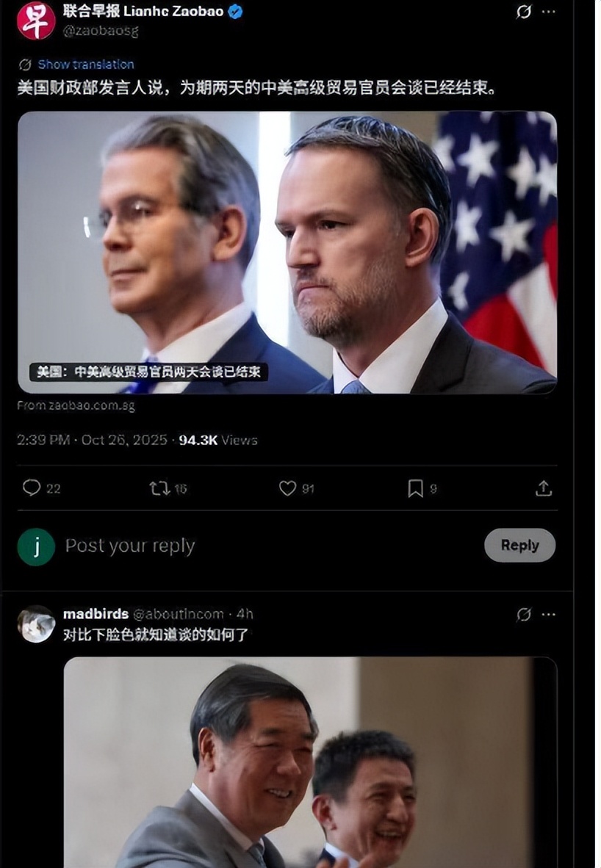Click the Lianhe Zaobao profile avatar

click(x=36, y=21)
